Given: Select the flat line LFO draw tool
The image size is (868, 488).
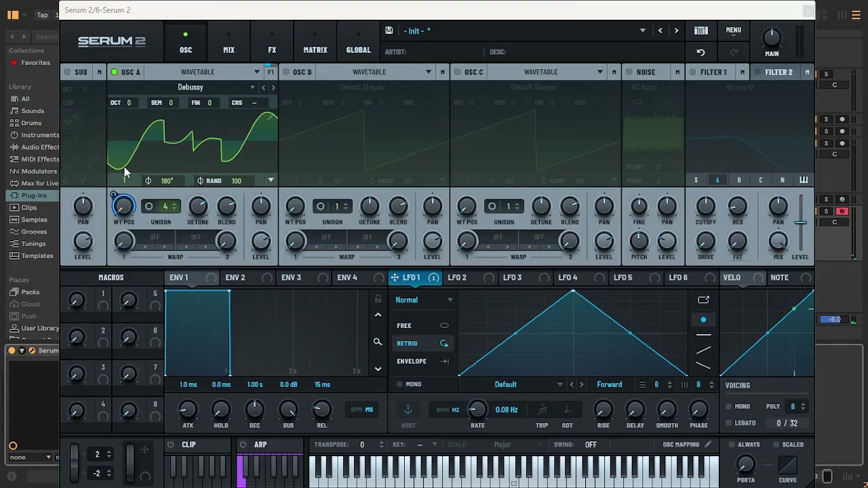Looking at the screenshot, I should tap(703, 335).
